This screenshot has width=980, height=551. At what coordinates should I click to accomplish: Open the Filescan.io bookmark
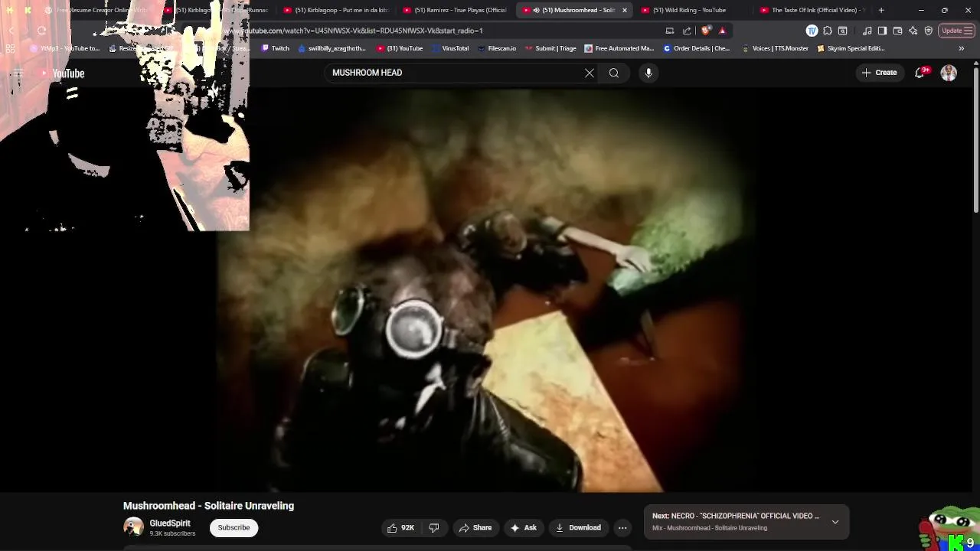[x=497, y=48]
